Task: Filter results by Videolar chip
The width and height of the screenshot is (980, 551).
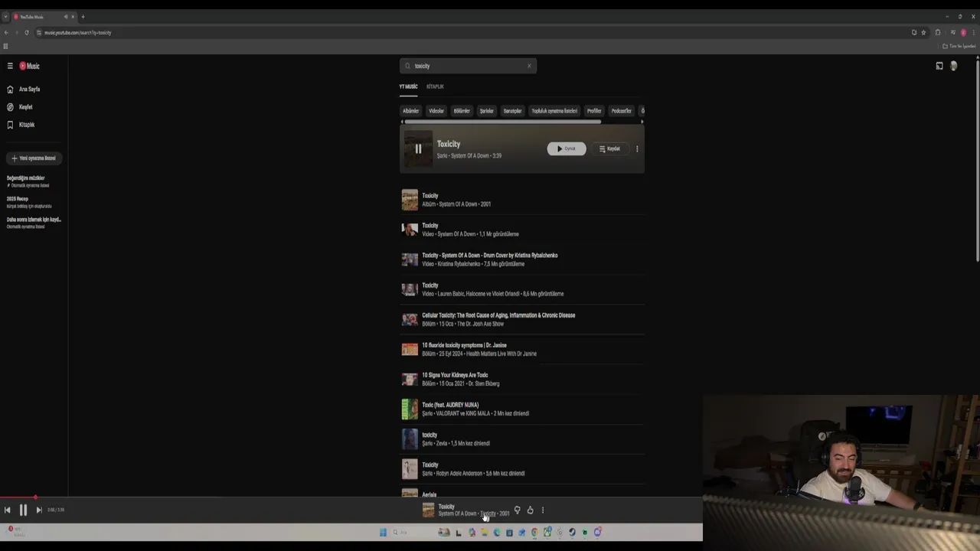Action: pyautogui.click(x=436, y=111)
